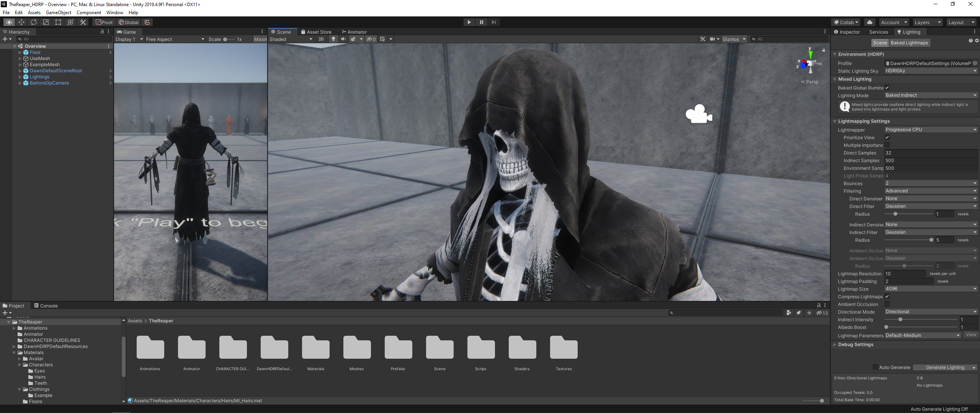980x413 pixels.
Task: Toggle scene lighting lightbulb icon
Action: coord(333,39)
